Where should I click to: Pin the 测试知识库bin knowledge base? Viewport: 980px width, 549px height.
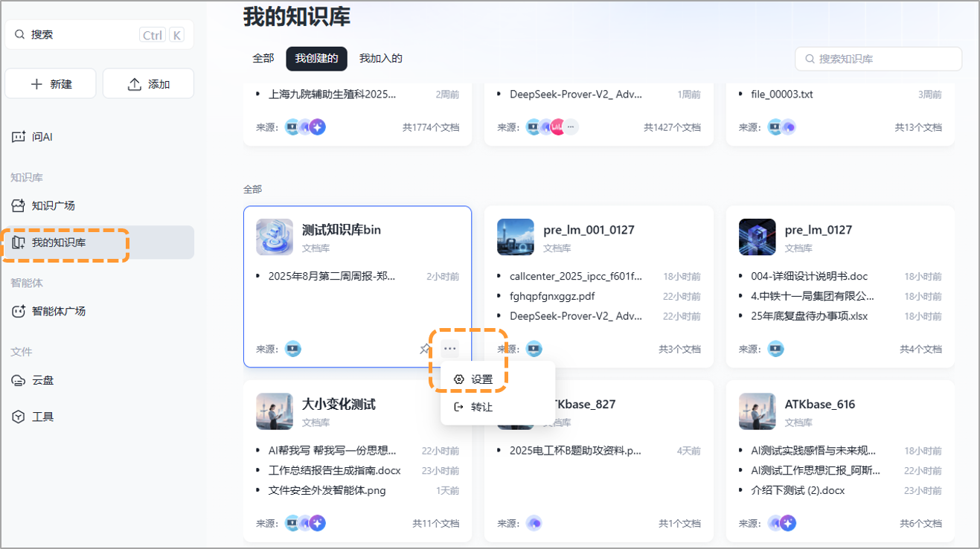click(425, 348)
